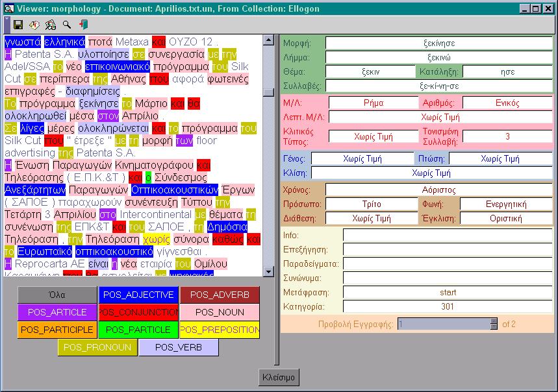Click the Συλλαβές field ξε-κί-νη-σε

coord(438,86)
